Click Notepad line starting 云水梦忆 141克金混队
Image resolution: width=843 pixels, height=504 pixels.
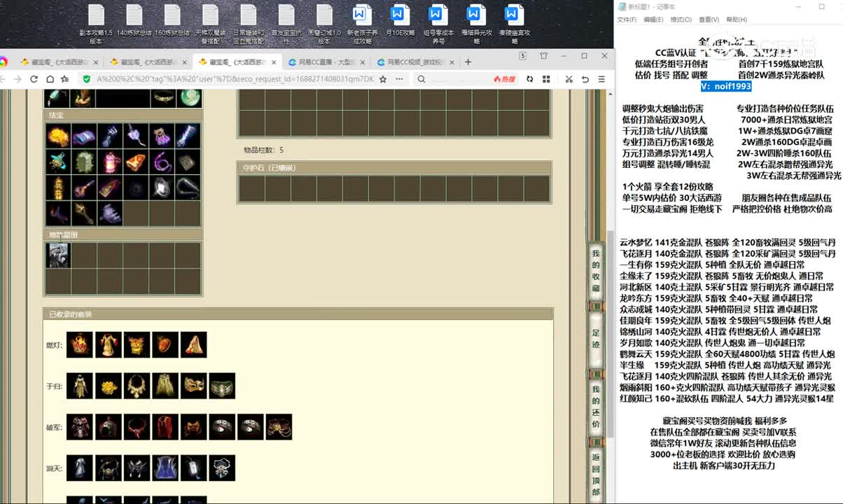(x=727, y=242)
